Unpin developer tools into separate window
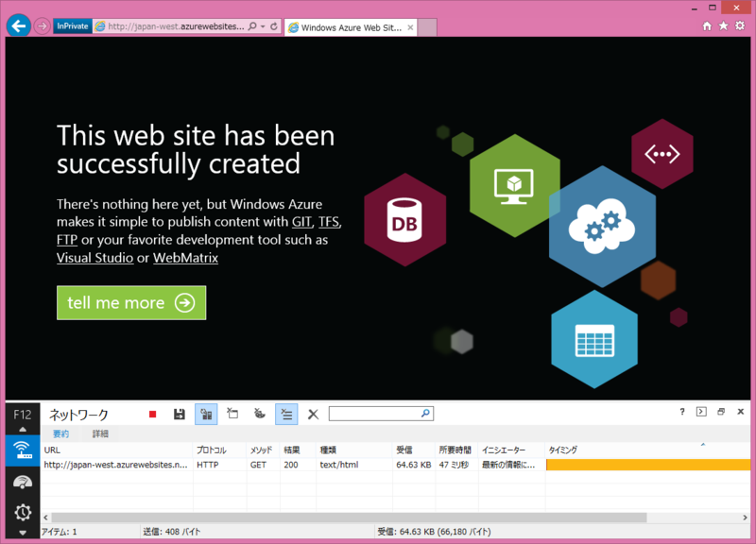This screenshot has height=544, width=756. click(x=721, y=412)
